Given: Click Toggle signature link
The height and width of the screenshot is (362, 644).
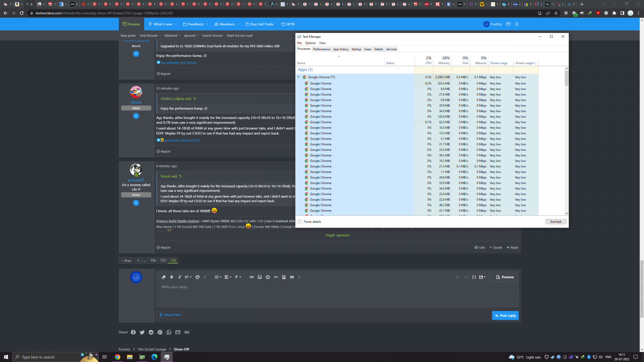Looking at the screenshot, I should click(x=337, y=235).
